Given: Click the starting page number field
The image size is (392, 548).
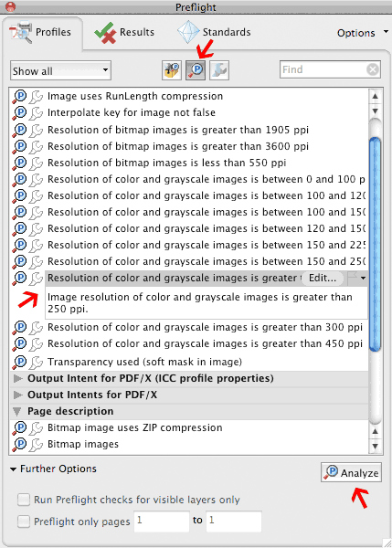Looking at the screenshot, I should (x=162, y=522).
